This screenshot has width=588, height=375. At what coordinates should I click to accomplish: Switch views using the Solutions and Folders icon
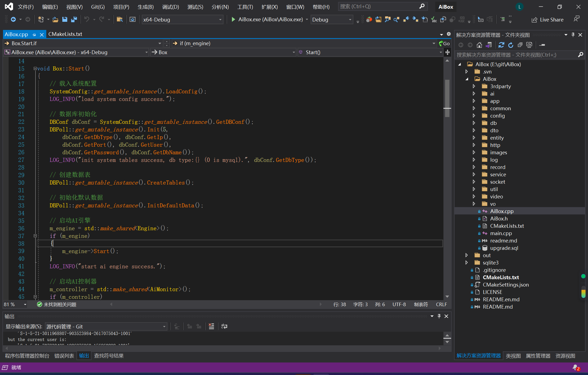pos(489,45)
